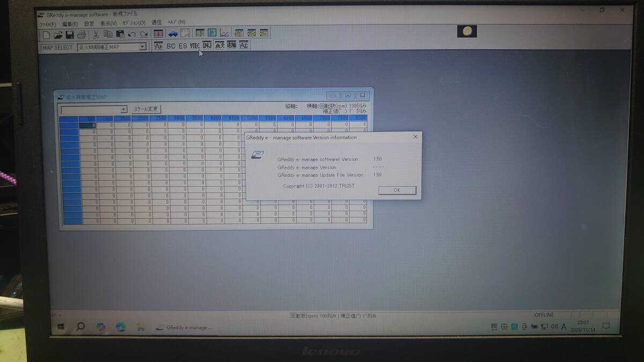Viewport: 644px width, 362px height.
Task: Open the line graph display icon
Action: pos(224,34)
